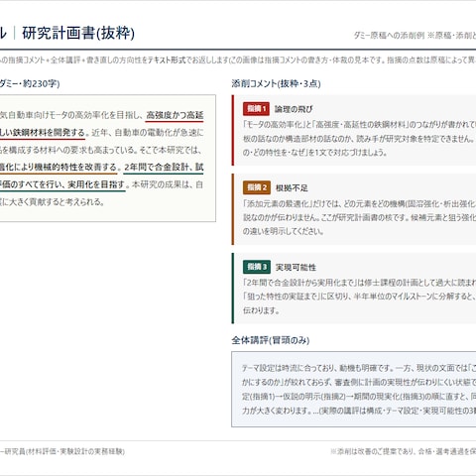Screen dimensions: 476x476
Task: Click the title 研究計画書(抜粋)
Action: click(78, 33)
